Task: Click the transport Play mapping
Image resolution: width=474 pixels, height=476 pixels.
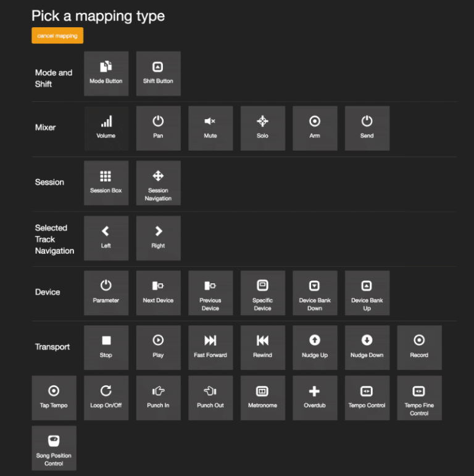Action: 158,348
